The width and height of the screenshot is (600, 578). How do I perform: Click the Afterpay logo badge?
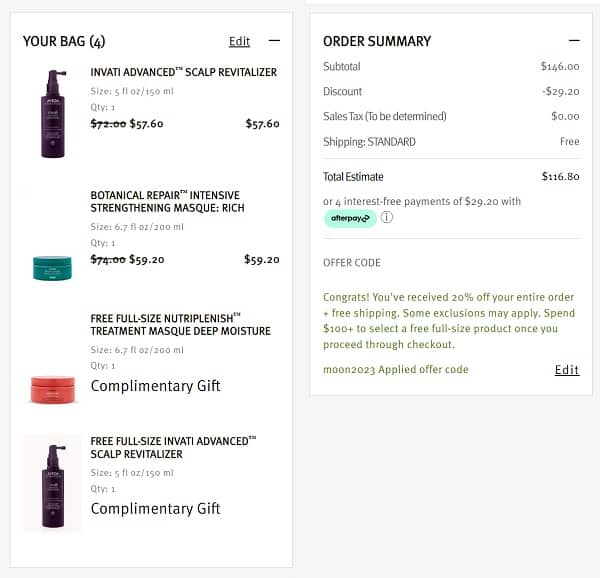[x=350, y=218]
